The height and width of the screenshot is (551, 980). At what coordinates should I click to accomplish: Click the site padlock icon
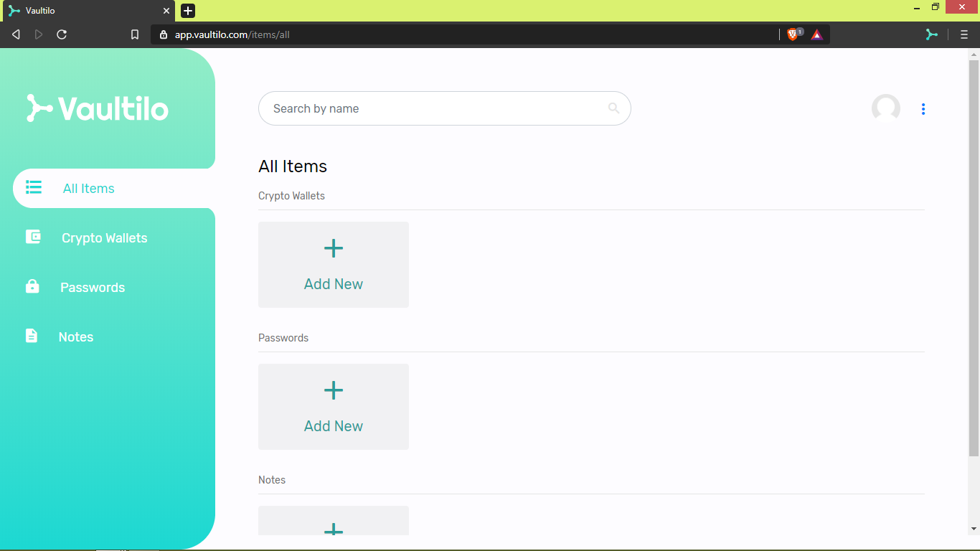[164, 34]
